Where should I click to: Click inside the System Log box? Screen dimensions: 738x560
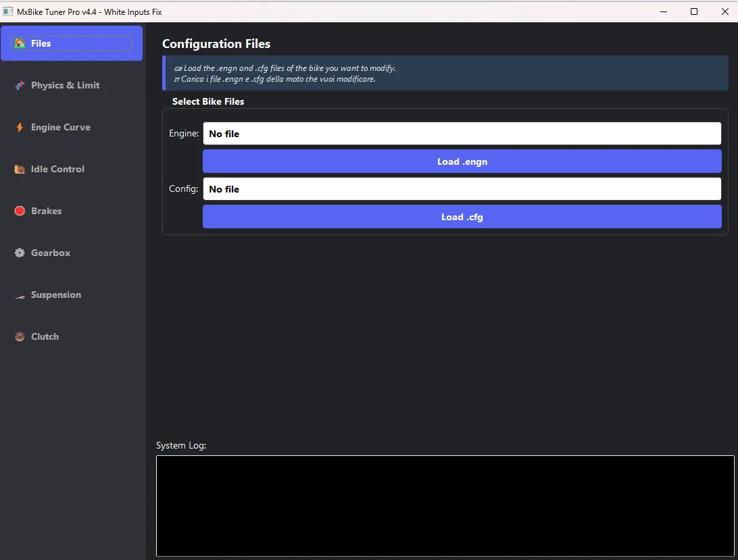pyautogui.click(x=445, y=505)
